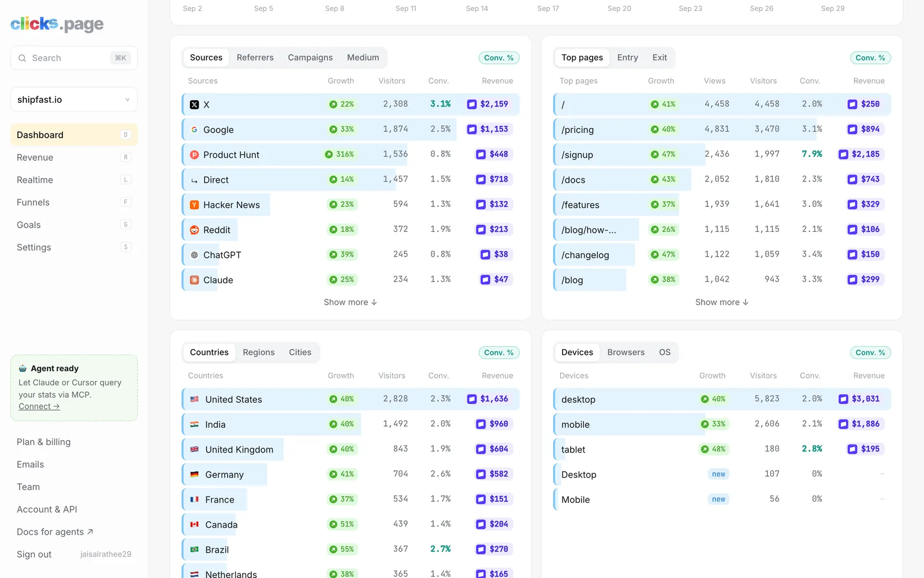The width and height of the screenshot is (924, 578).
Task: Click the Product Hunt icon
Action: [195, 155]
